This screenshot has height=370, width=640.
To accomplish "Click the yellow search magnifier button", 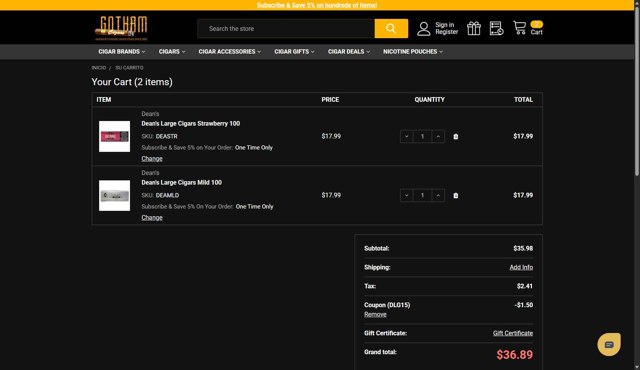I will pos(391,29).
